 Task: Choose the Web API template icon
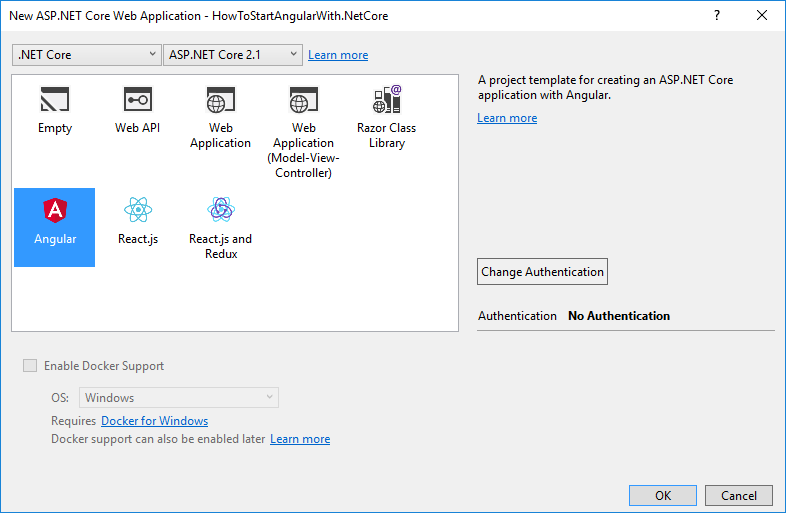138,99
